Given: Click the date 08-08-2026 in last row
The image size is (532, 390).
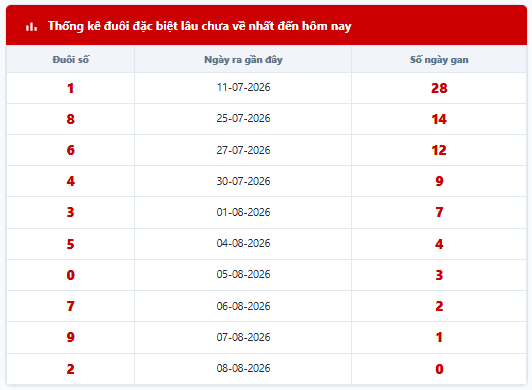Looking at the screenshot, I should pos(243,368).
